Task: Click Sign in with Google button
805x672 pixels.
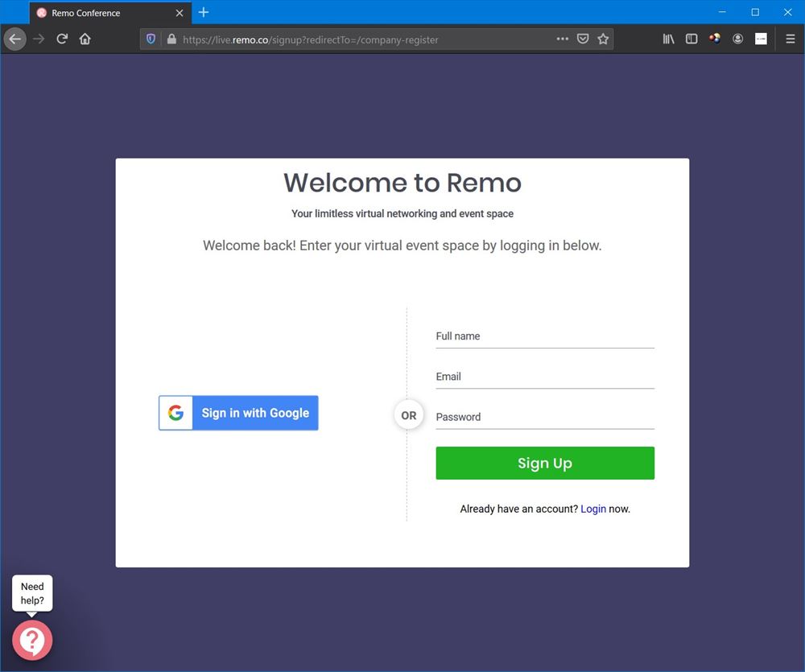Action: 238,413
